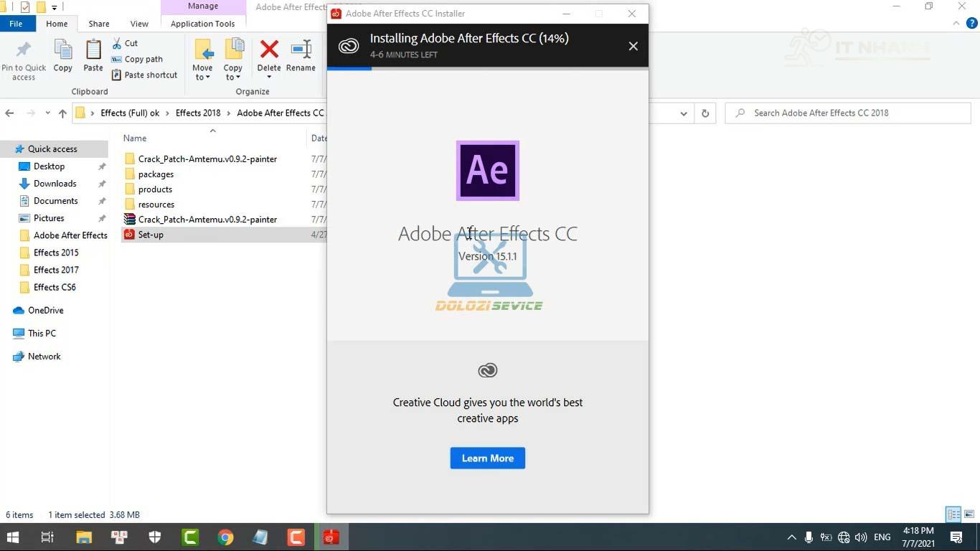Click the ENG language indicator
Image resolution: width=980 pixels, height=551 pixels.
point(882,537)
